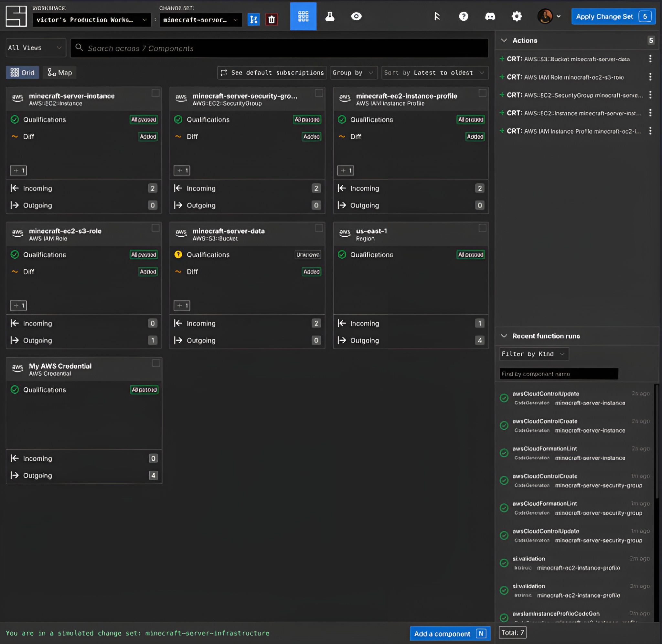Open the grid components view in the top navigation
The width and height of the screenshot is (662, 644).
[303, 16]
